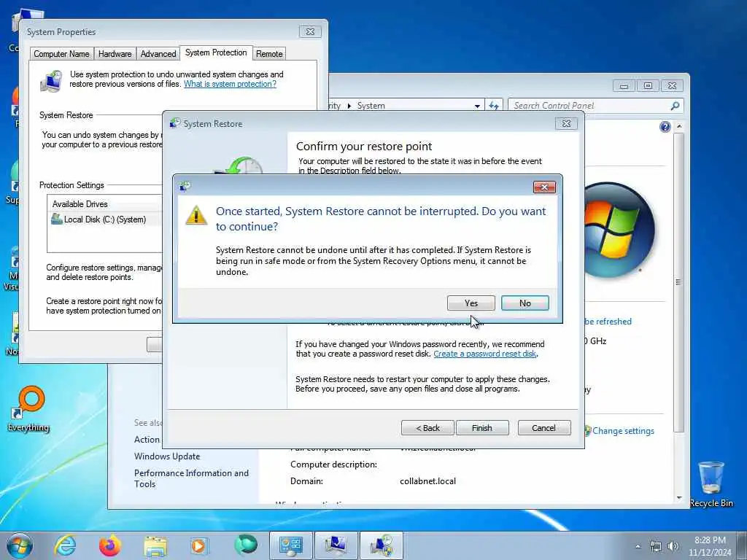Select Local Disk (C:) (System) drive
Viewport: 747px width, 560px height.
click(x=105, y=219)
